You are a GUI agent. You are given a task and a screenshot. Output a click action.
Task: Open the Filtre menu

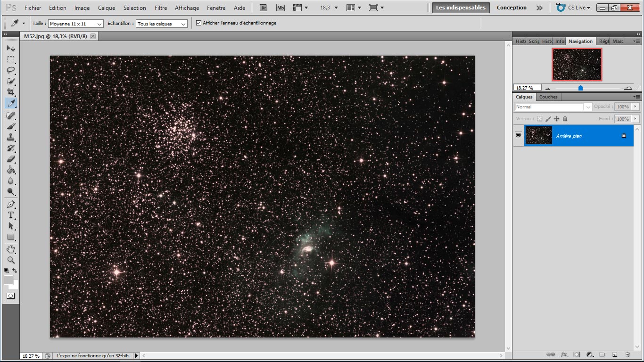[161, 8]
